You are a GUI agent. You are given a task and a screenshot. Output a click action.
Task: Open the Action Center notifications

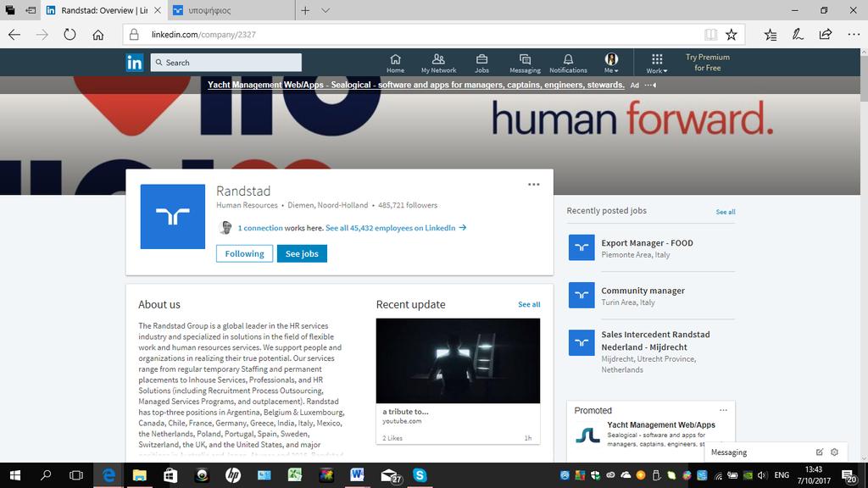849,475
